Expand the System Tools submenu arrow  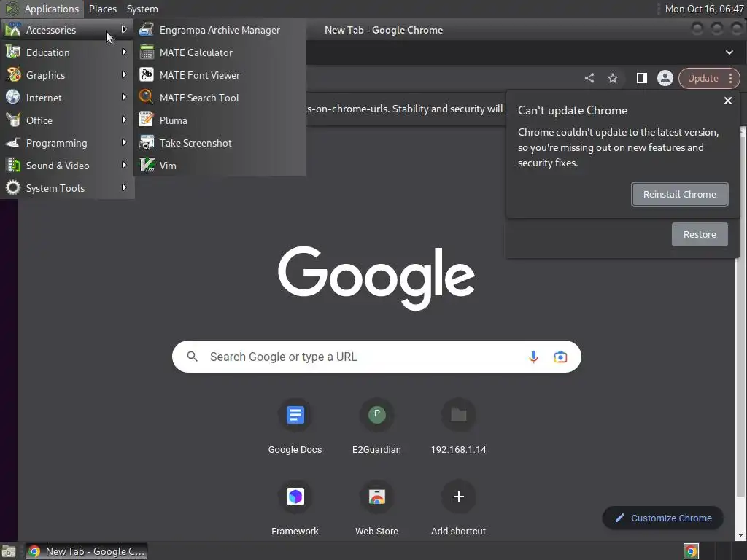click(x=124, y=187)
